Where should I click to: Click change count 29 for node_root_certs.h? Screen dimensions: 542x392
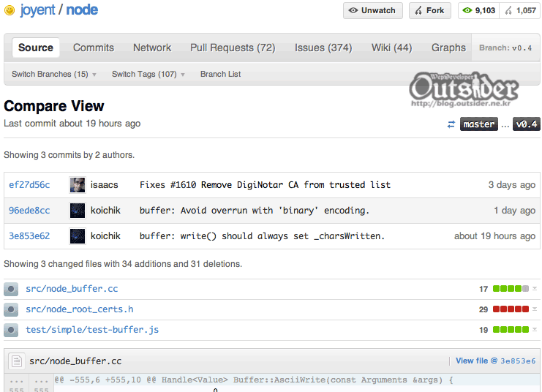tap(483, 309)
